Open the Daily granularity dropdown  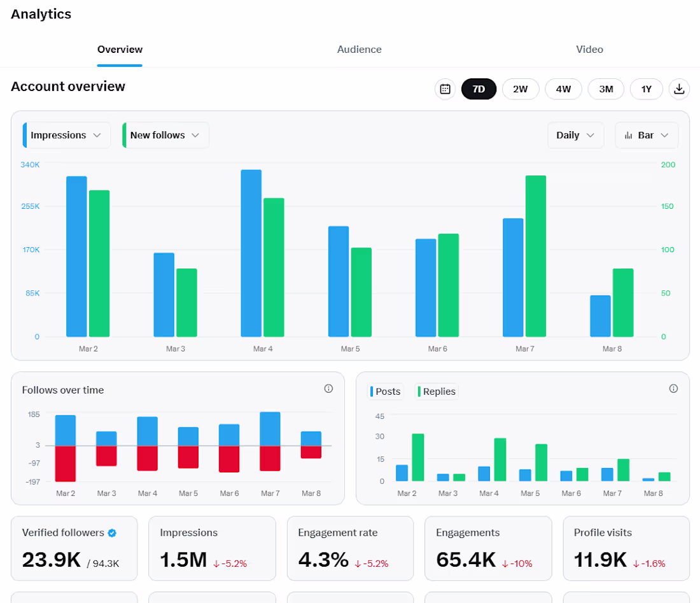[575, 136]
